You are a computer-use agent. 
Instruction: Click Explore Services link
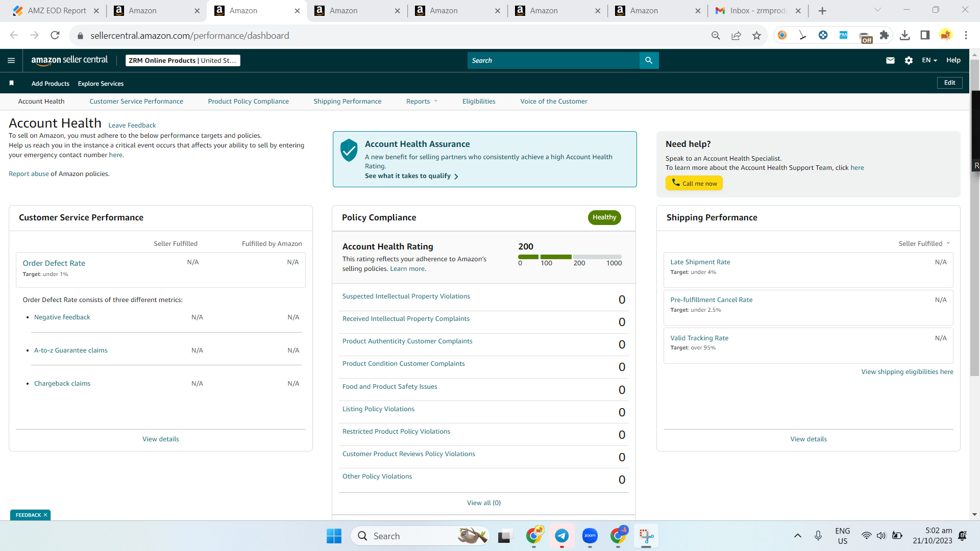coord(101,83)
